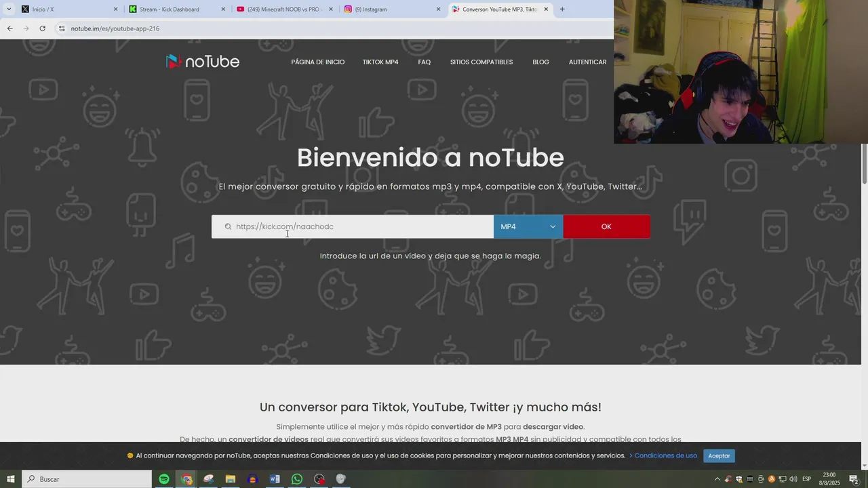The width and height of the screenshot is (868, 488).
Task: Select the Conversor YouTube MP3 tab
Action: pos(500,9)
